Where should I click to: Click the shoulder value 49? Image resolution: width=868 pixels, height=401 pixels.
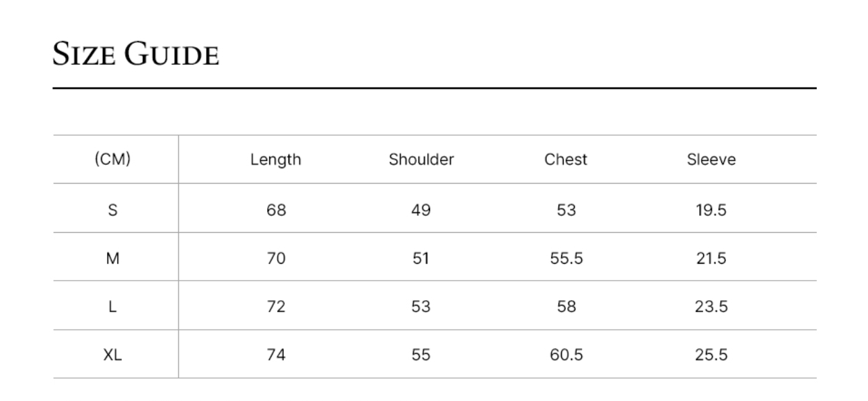pyautogui.click(x=421, y=210)
